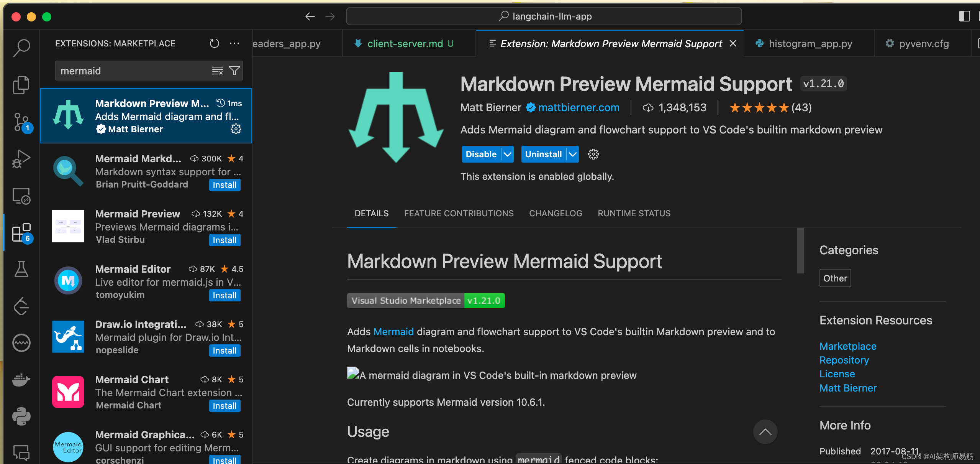Click the Other category tag
This screenshot has width=980, height=464.
[835, 278]
